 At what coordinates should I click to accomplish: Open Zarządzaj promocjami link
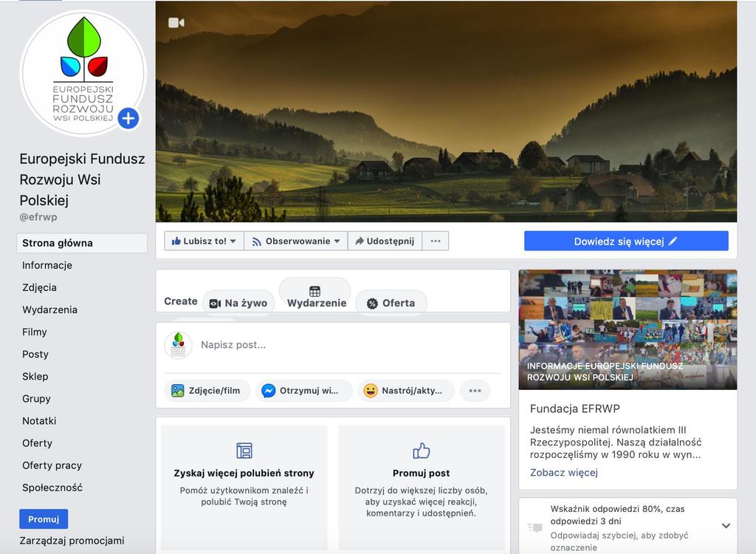72,541
